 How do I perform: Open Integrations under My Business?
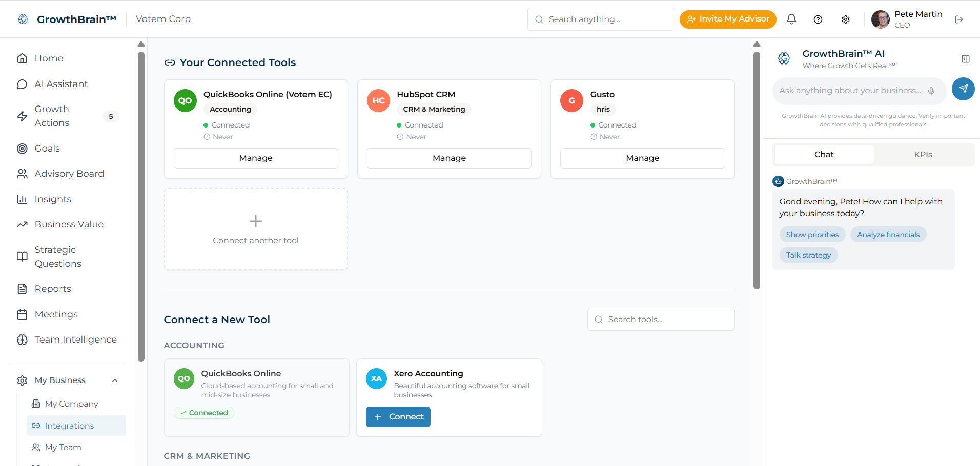click(69, 426)
